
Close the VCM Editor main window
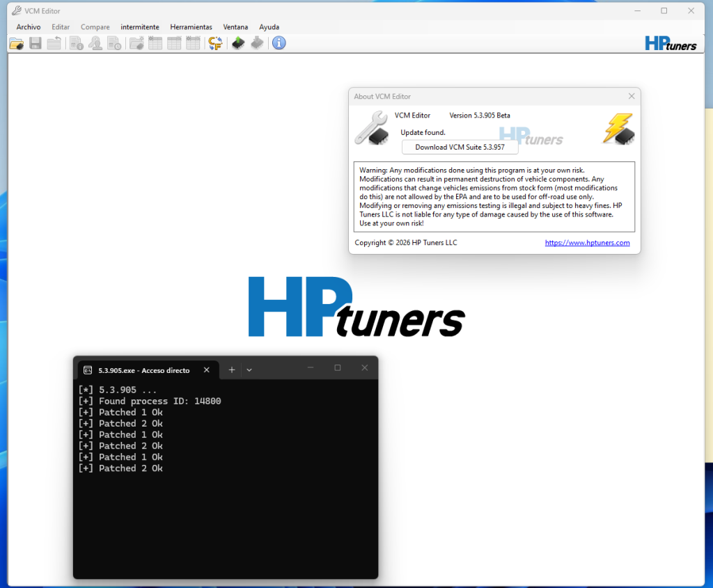pos(691,10)
